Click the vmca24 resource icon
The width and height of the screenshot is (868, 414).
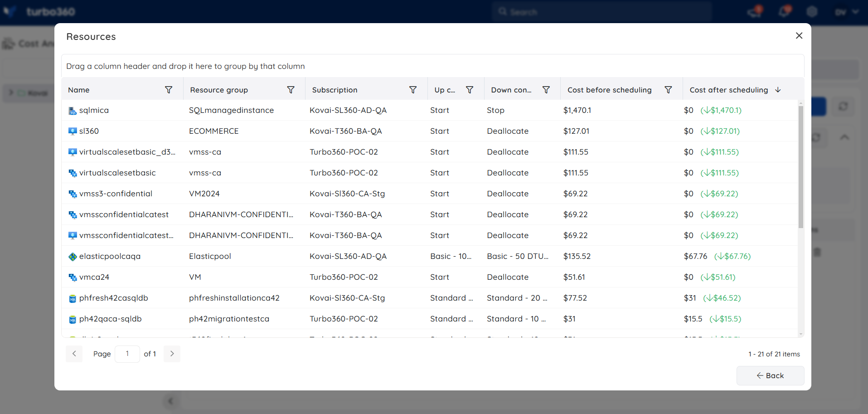click(73, 277)
